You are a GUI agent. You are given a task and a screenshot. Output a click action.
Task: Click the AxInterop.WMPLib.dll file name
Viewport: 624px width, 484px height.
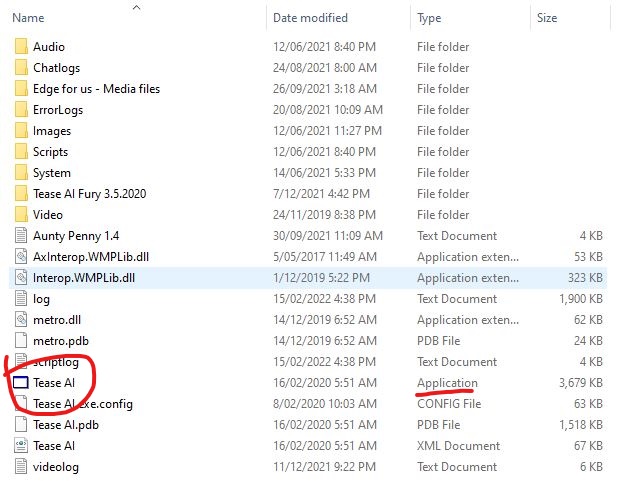91,257
